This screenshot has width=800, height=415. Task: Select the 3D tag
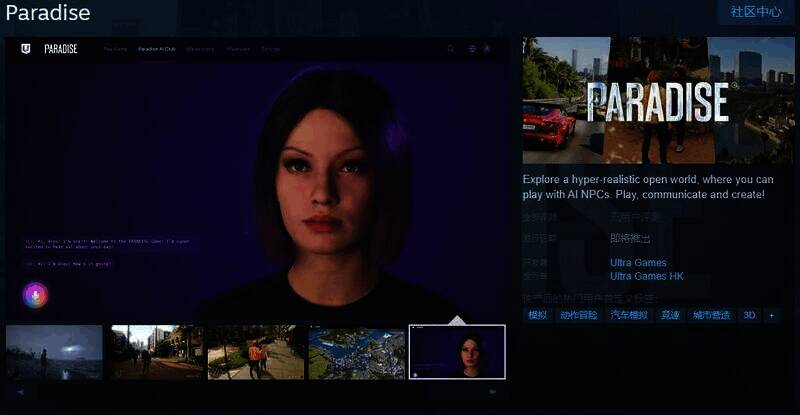(749, 315)
